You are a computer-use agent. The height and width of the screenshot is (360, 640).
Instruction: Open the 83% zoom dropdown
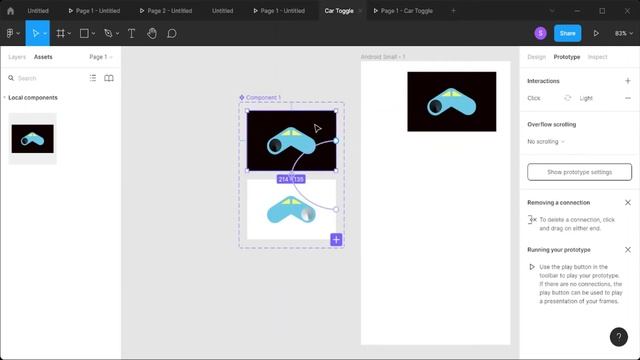coord(624,33)
